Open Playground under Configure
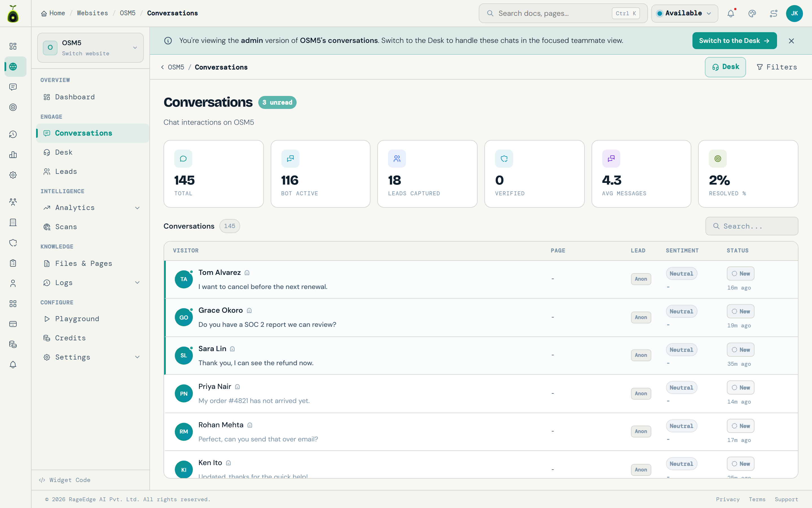812x508 pixels. (92, 319)
